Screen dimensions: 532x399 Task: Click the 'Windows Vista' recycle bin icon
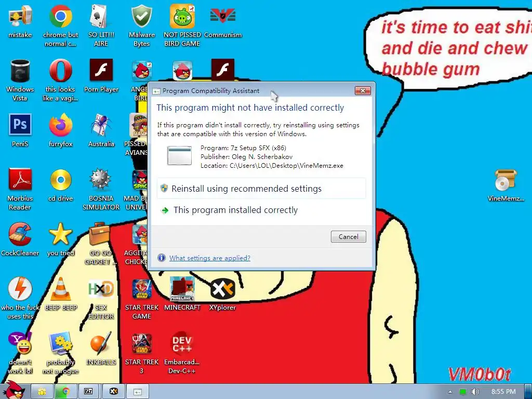[x=20, y=80]
